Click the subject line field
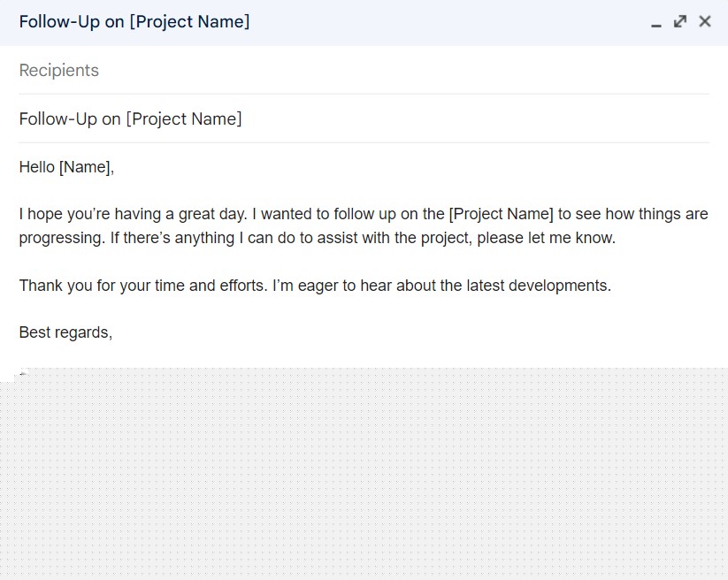Screen dimensions: 728x580 364,118
